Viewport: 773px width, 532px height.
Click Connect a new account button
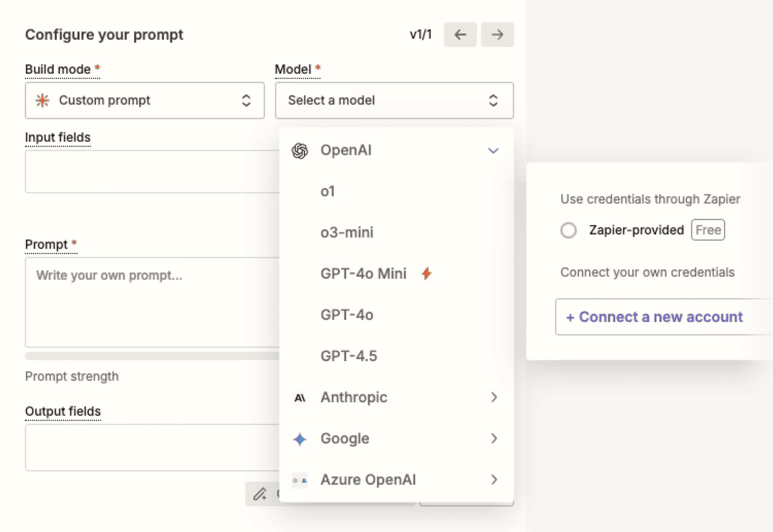coord(664,317)
